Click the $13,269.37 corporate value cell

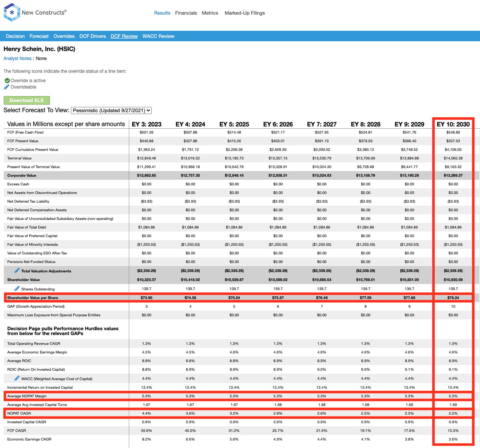(x=453, y=176)
